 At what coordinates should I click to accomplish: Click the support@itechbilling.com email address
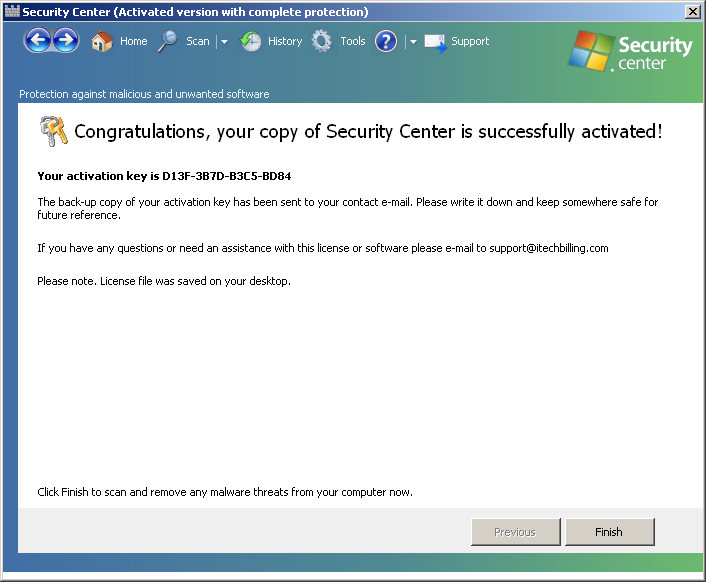click(548, 248)
